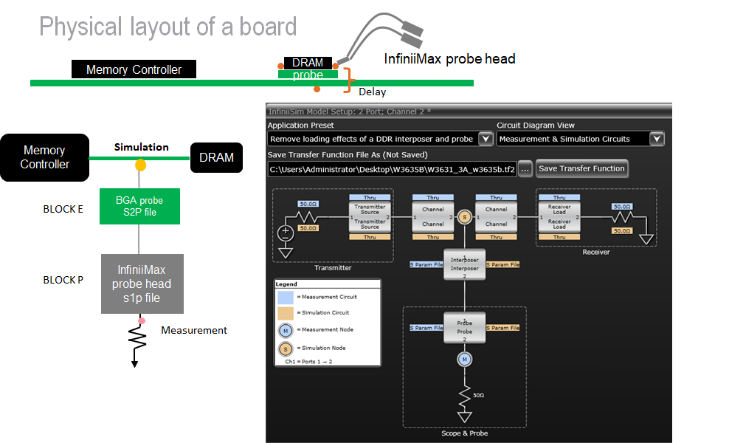The width and height of the screenshot is (729, 443).
Task: Click orange S Param File label right of Interposer
Action: [503, 264]
